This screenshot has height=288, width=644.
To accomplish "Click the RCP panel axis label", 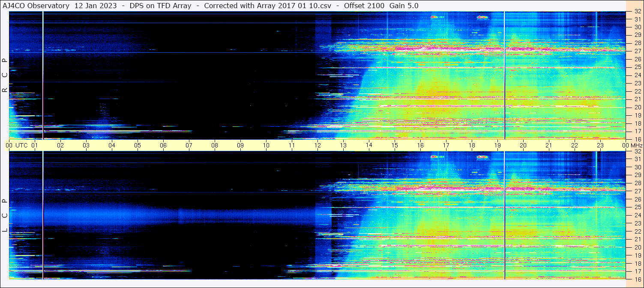I will pos(5,76).
